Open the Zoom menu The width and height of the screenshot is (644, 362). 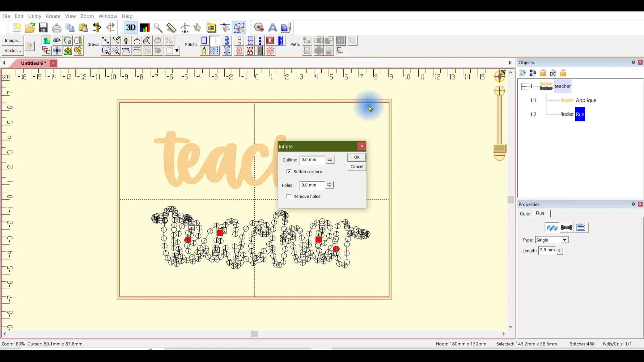(87, 16)
